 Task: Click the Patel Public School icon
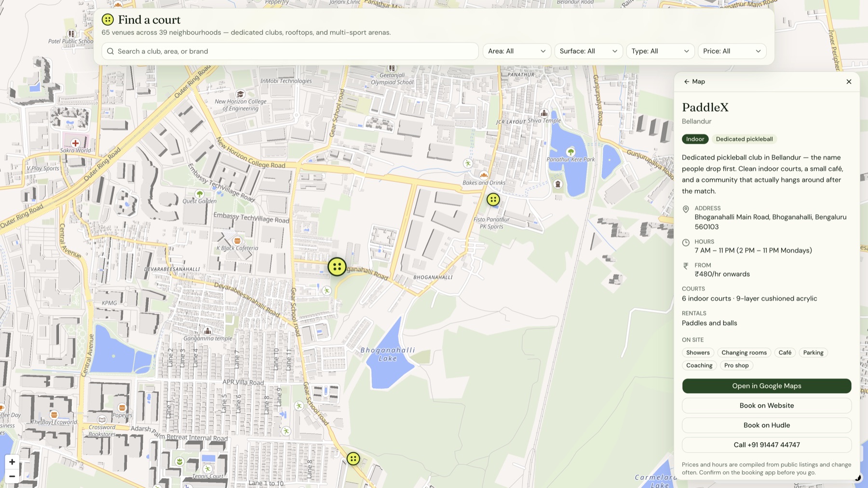(71, 34)
